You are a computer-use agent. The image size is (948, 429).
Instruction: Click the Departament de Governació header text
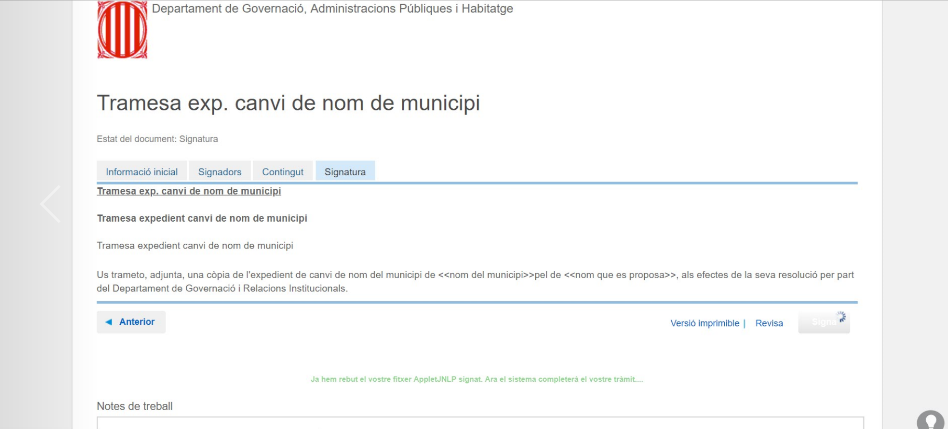click(332, 9)
